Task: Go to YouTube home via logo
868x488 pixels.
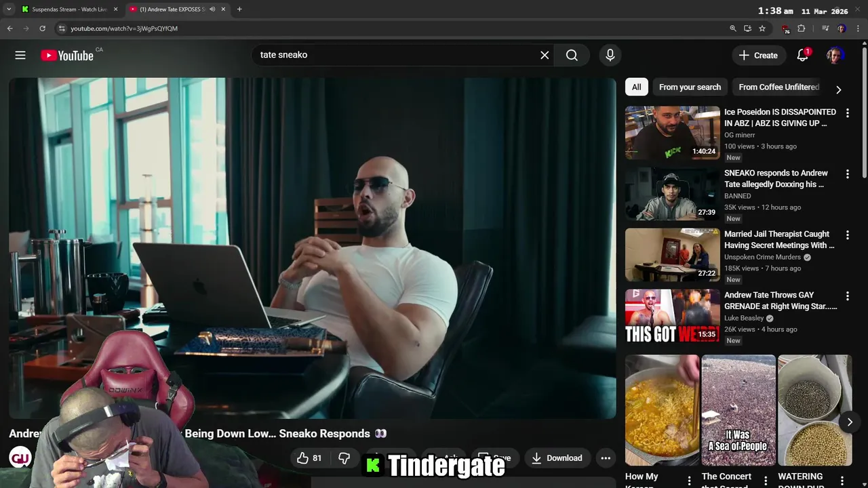Action: click(x=66, y=56)
